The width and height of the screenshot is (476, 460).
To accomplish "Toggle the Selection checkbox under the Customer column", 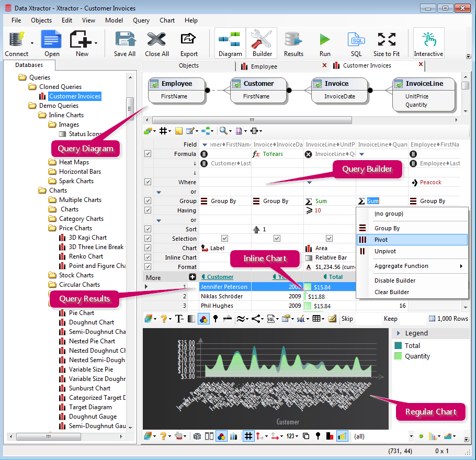I will (225, 238).
